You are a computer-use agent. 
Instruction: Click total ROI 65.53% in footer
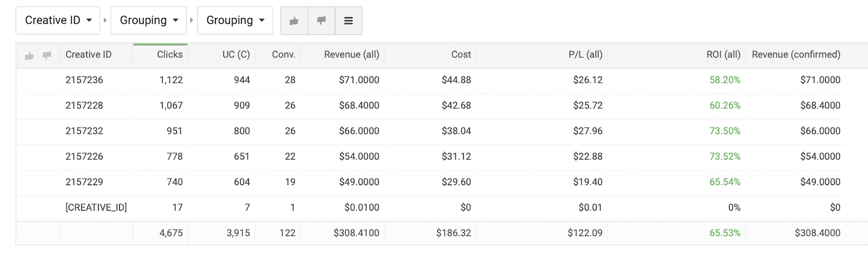725,233
